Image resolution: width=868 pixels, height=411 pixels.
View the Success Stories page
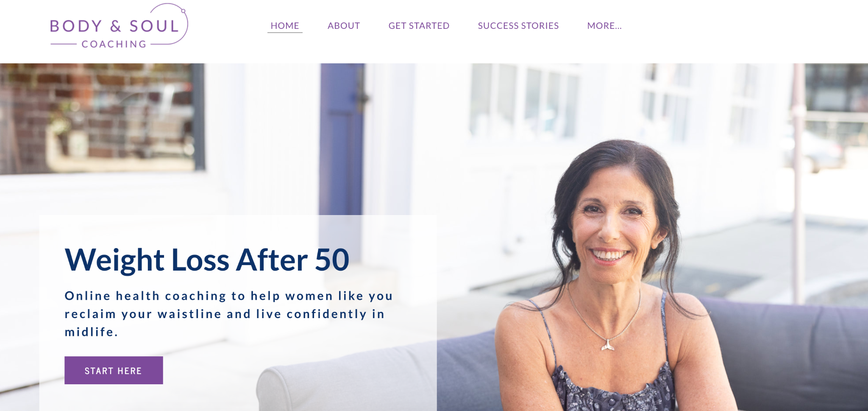518,25
